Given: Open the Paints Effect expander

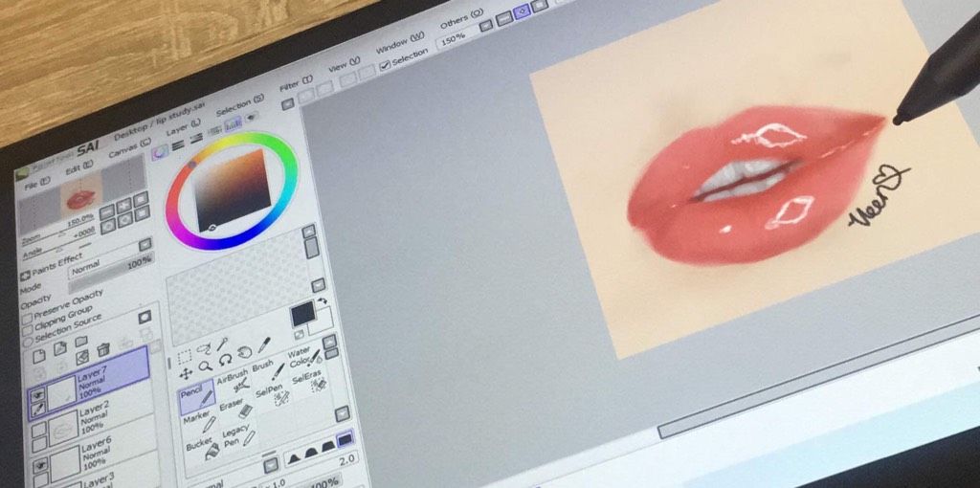Looking at the screenshot, I should tap(25, 275).
